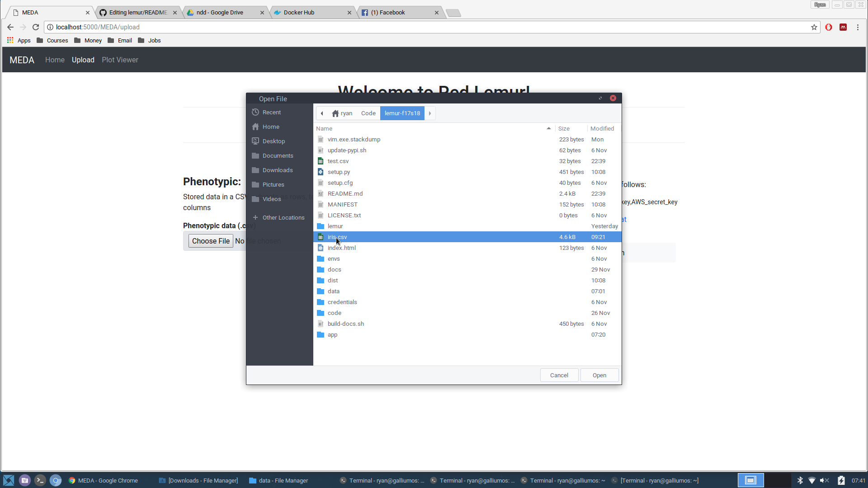The image size is (868, 488).
Task: Click the path bar left arrow
Action: point(322,113)
